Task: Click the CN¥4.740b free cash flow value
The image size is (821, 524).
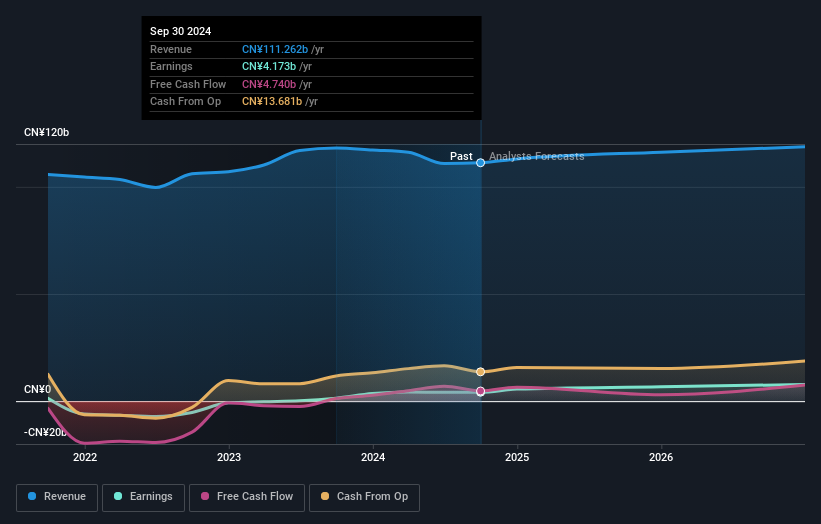Action: pyautogui.click(x=269, y=84)
